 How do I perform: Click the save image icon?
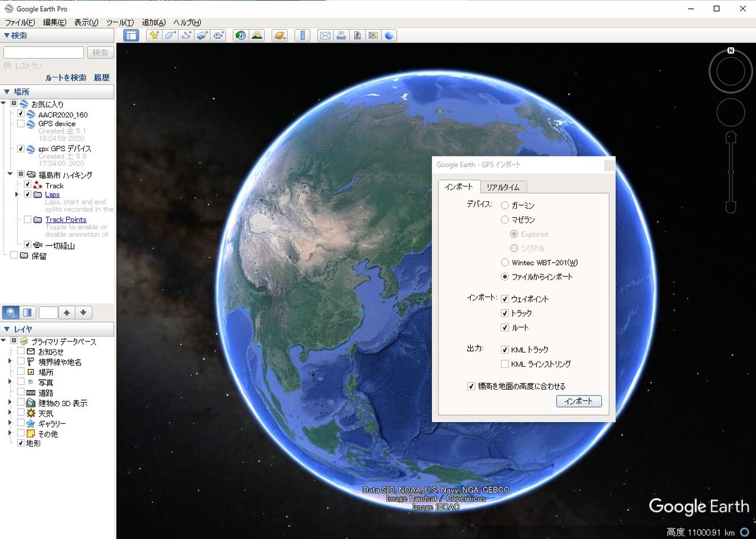[357, 35]
